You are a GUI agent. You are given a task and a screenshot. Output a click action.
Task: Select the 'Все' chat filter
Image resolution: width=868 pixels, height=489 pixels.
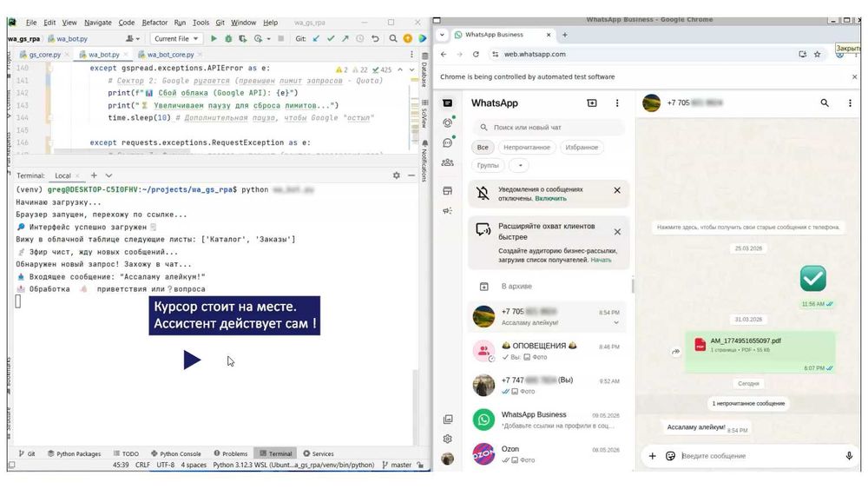click(483, 148)
